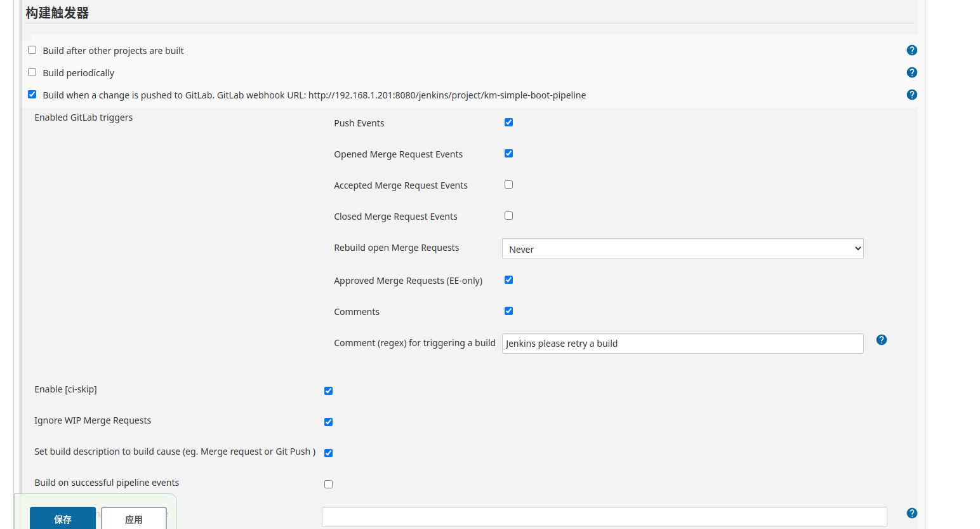Open Rebuild open Merge Requests dropdown
This screenshot has width=980, height=529.
pyautogui.click(x=682, y=248)
